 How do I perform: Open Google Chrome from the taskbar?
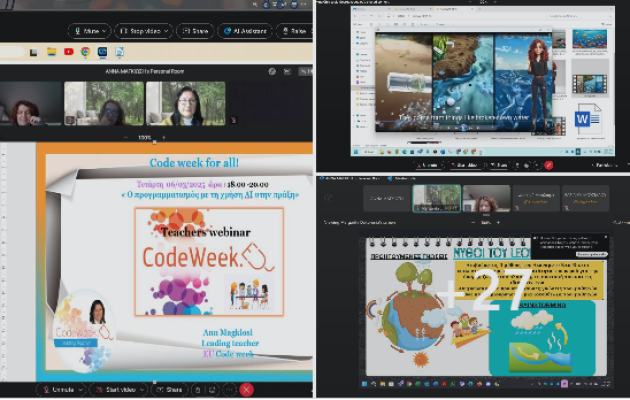(86, 52)
